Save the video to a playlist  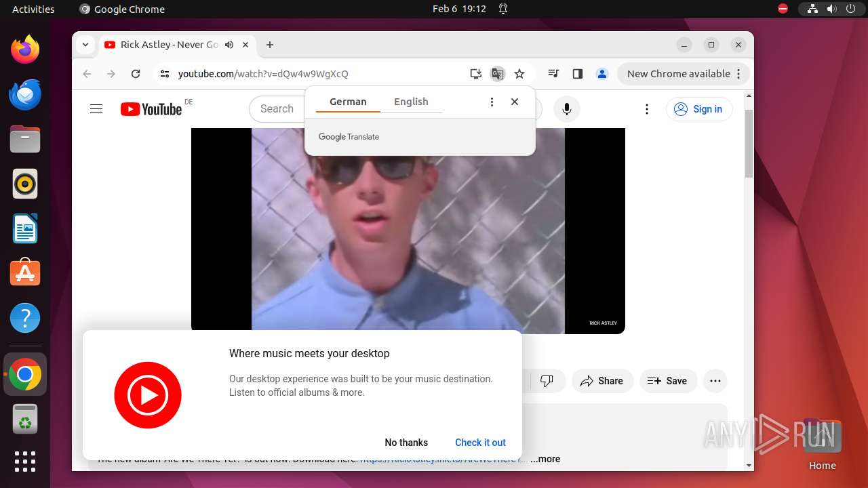(668, 381)
